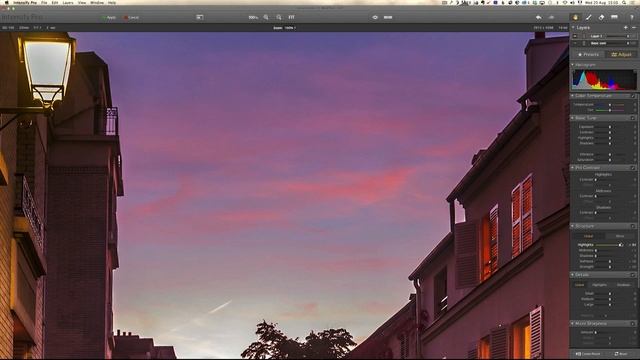Collapse the Pro Contrast section
Viewport: 640px width, 360px height.
coord(573,167)
